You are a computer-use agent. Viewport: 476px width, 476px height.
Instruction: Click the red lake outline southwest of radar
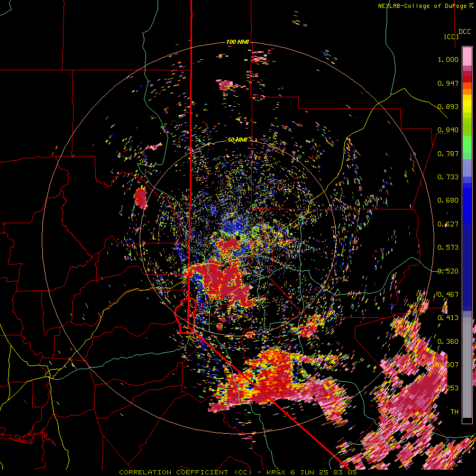[x=186, y=316]
